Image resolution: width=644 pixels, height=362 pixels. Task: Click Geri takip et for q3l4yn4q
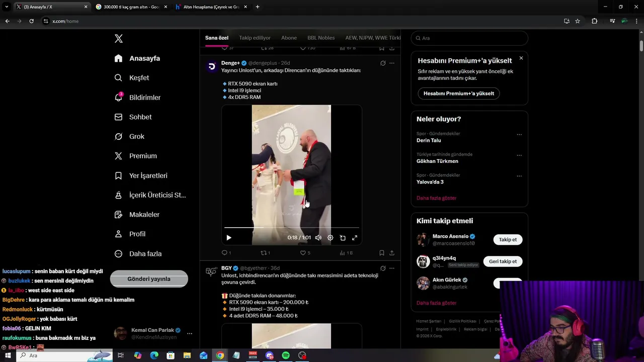[x=503, y=261]
